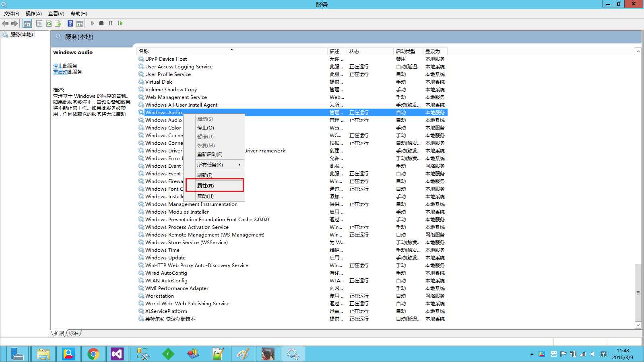Viewport: 644px width, 362px height.
Task: Click the list scrollbar up arrow
Action: pos(638,51)
